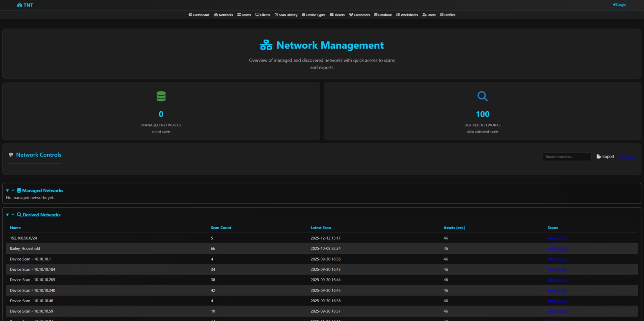644x321 pixels.
Task: Click the left chevron beside Managed Networks
Action: coord(13,190)
